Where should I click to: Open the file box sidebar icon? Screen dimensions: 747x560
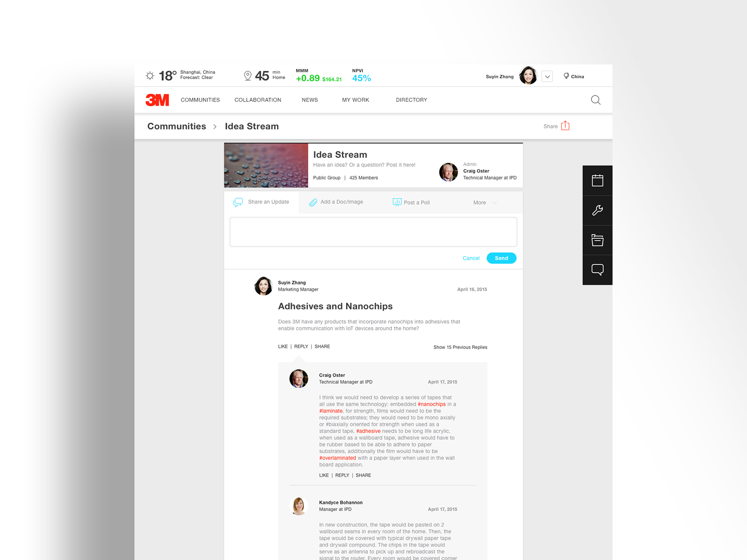597,240
